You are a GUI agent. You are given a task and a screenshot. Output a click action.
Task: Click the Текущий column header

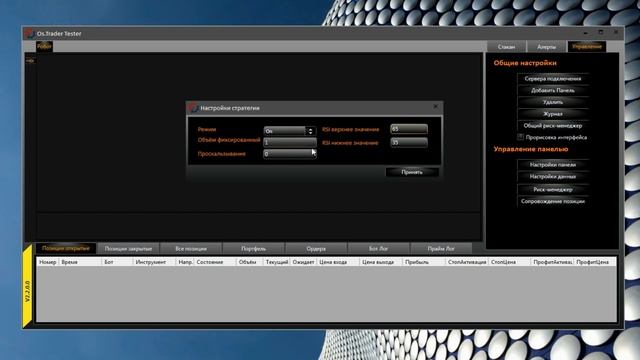pos(277,262)
